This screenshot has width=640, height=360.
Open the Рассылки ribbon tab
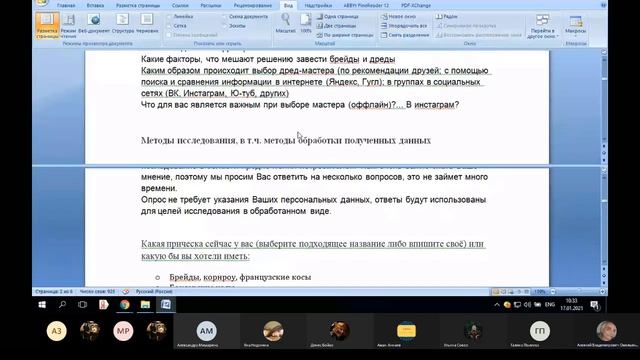pyautogui.click(x=211, y=6)
